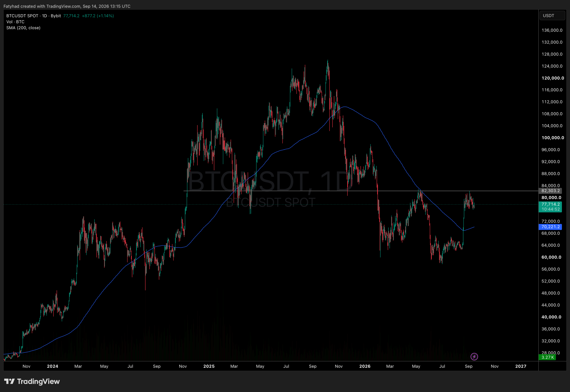Click the 2026 year label on time axis

click(x=365, y=366)
